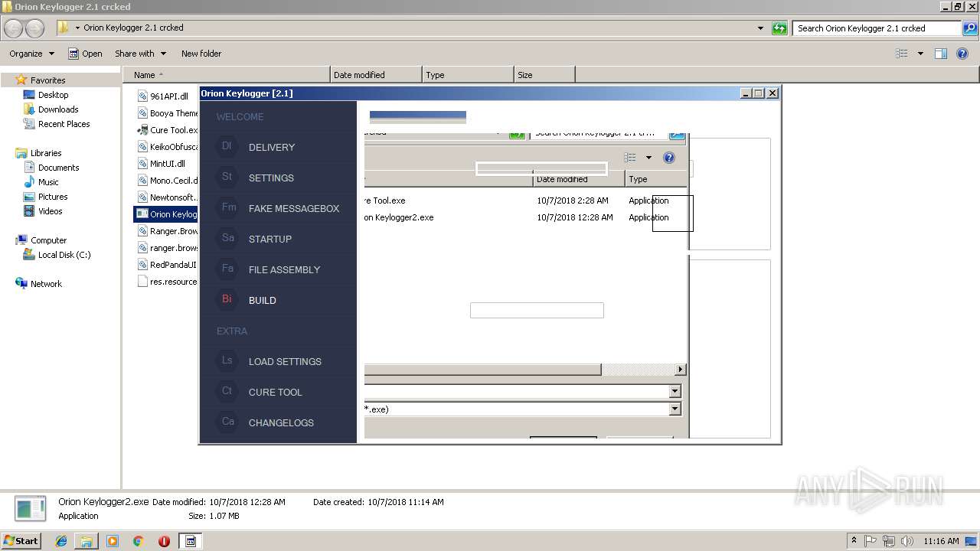Viewport: 980px width, 551px height.
Task: Select the 'on Keylogger2.exe' row in the dialog
Action: (x=399, y=217)
